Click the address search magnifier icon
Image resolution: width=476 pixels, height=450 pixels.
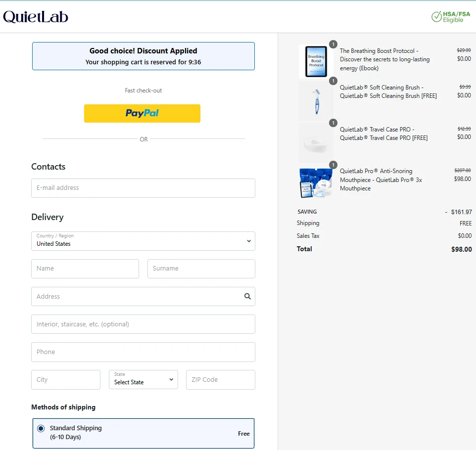click(x=248, y=297)
